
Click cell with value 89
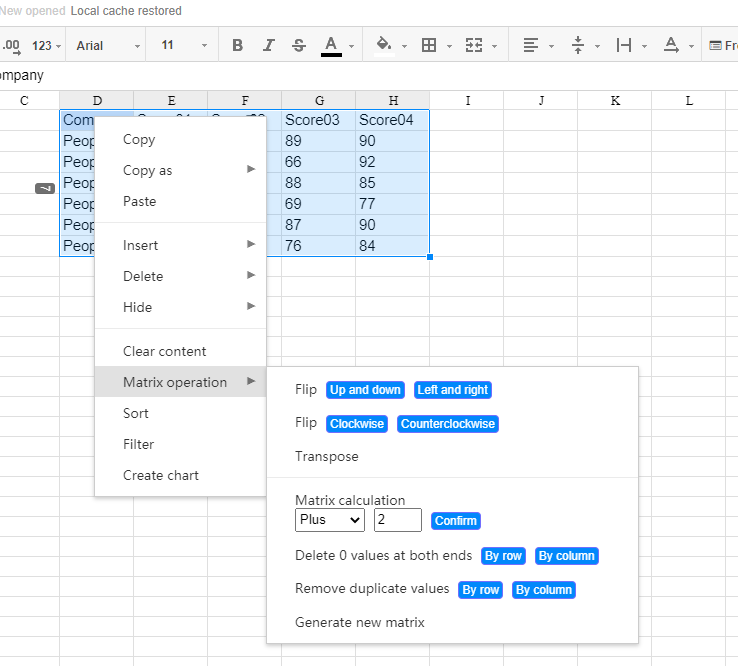tap(319, 141)
